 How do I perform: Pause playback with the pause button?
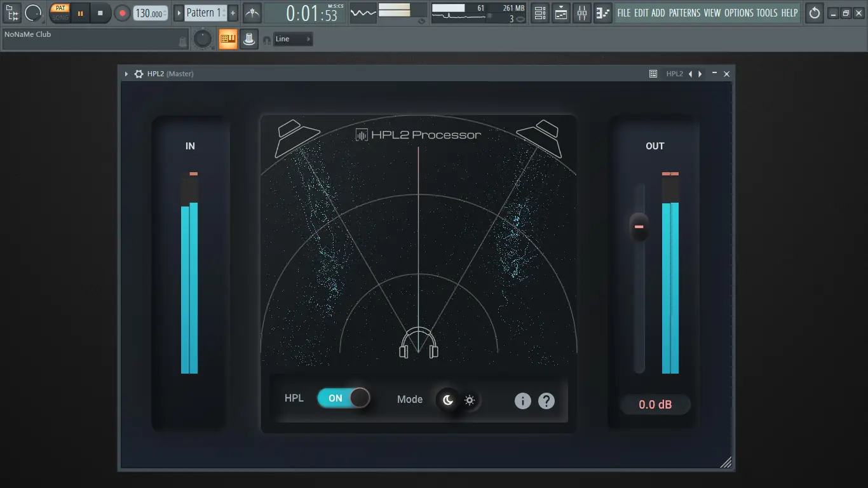point(80,13)
